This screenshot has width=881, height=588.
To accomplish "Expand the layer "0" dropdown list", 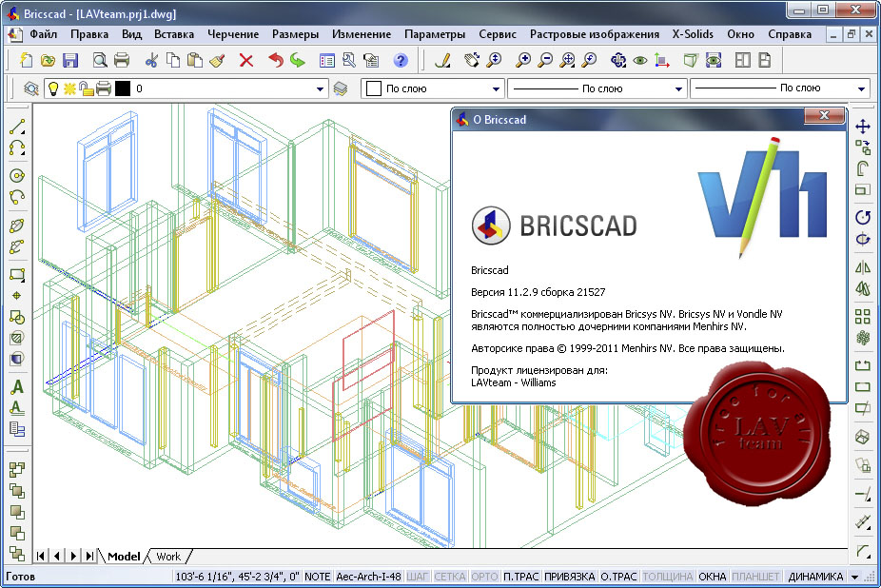I will [x=320, y=88].
